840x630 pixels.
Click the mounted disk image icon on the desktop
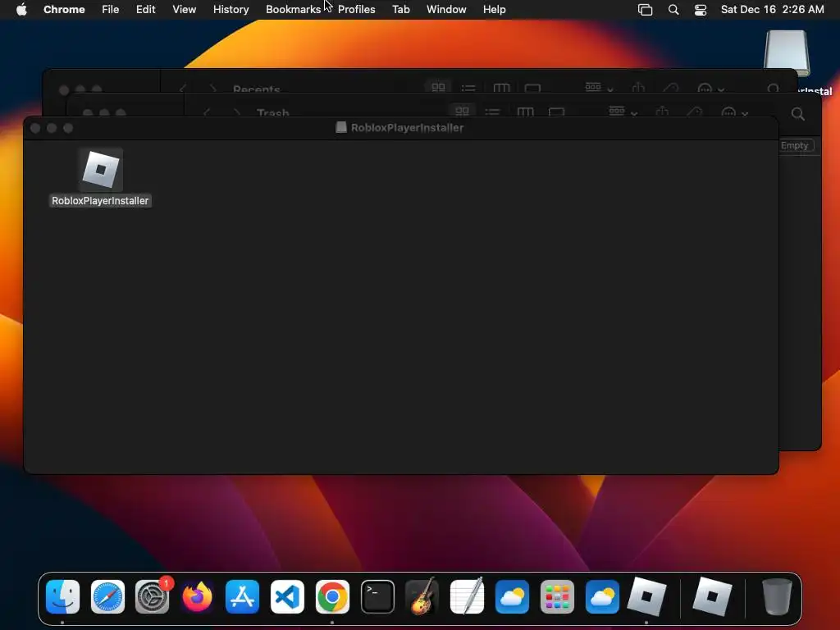[787, 52]
